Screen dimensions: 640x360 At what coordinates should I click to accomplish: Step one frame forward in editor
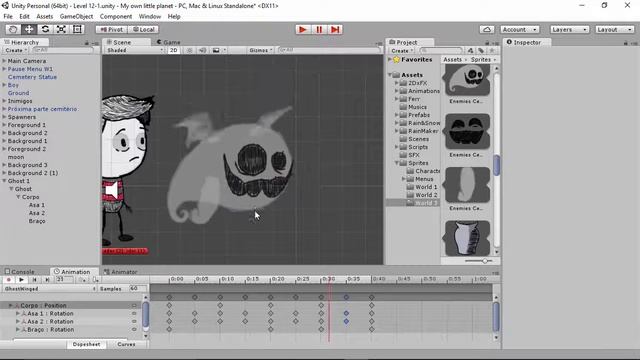pyautogui.click(x=335, y=29)
